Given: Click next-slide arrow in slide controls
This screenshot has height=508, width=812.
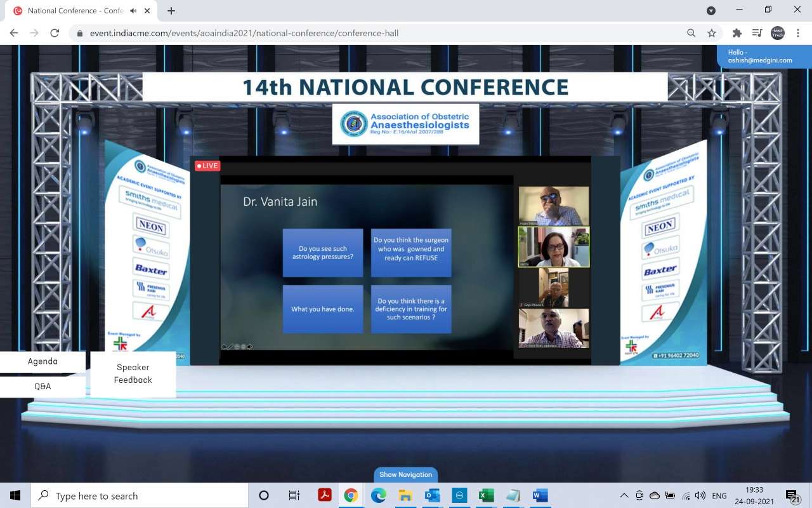Looking at the screenshot, I should coord(250,347).
